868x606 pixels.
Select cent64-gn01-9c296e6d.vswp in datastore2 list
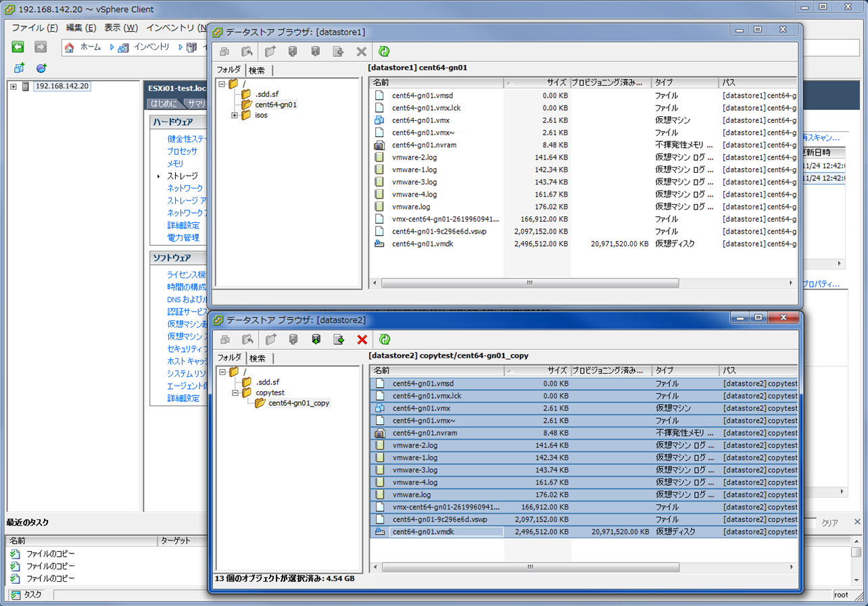(439, 520)
